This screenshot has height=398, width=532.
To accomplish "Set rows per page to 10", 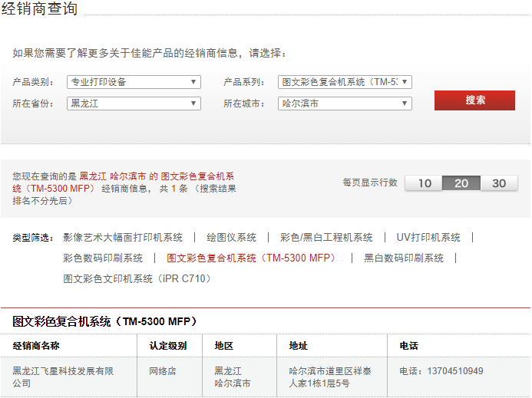I will (424, 183).
